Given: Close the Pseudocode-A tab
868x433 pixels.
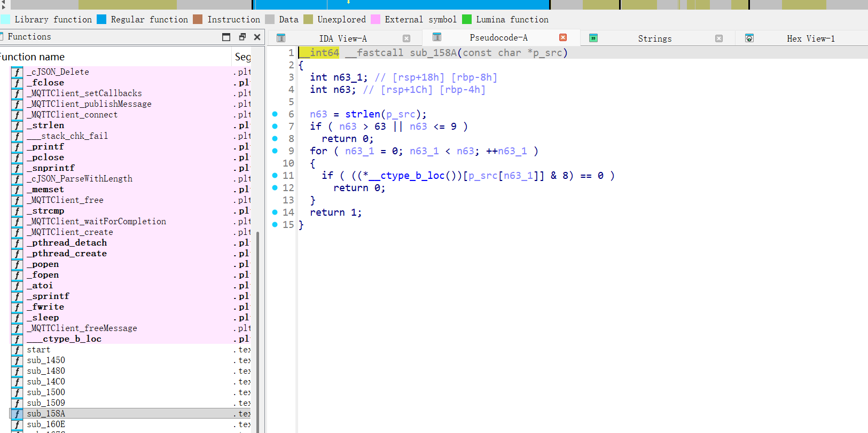Looking at the screenshot, I should tap(563, 37).
